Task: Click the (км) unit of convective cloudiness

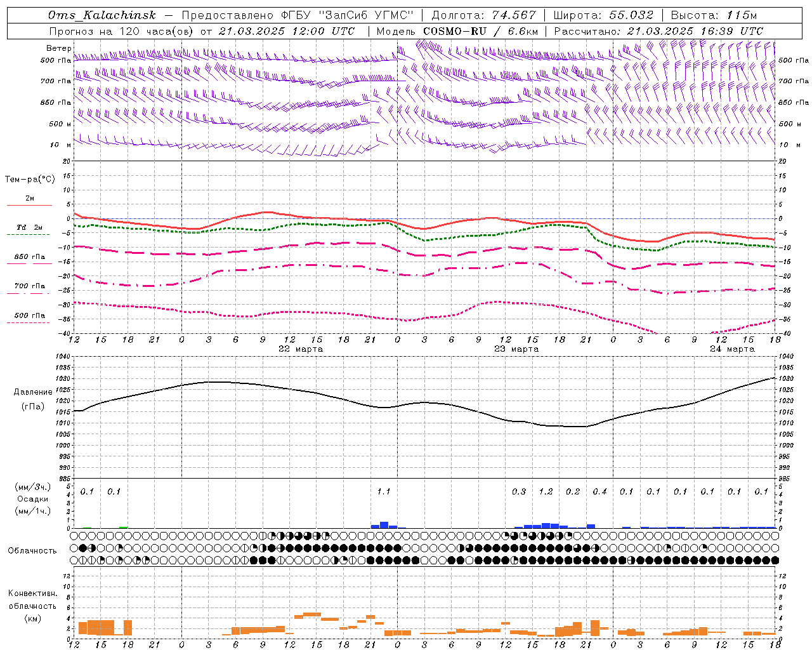Action: tap(33, 618)
